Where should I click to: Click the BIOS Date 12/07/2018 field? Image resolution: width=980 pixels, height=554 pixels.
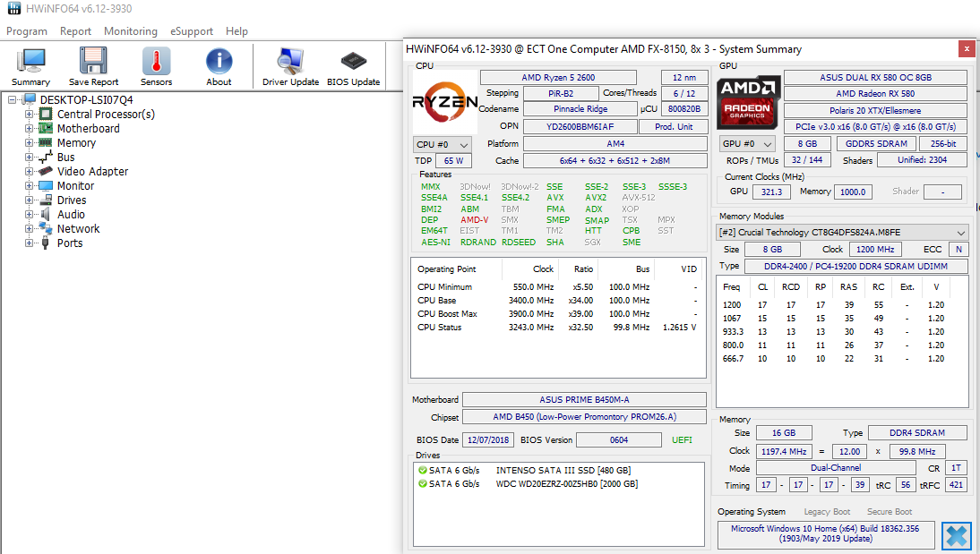coord(488,439)
